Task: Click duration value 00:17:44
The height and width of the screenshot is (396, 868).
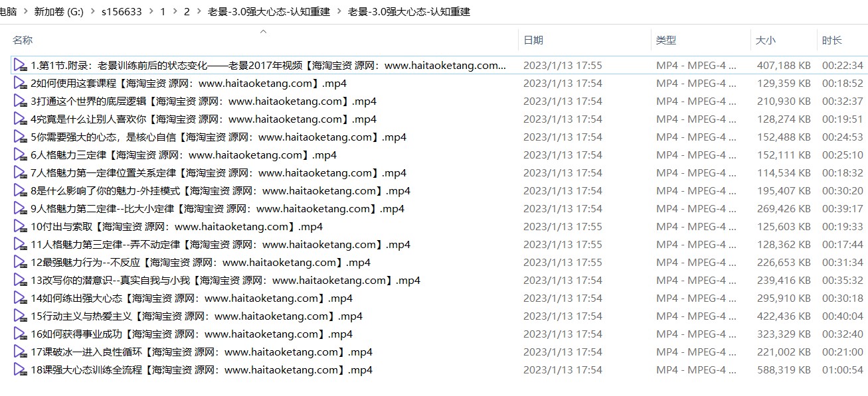Action: coord(843,245)
